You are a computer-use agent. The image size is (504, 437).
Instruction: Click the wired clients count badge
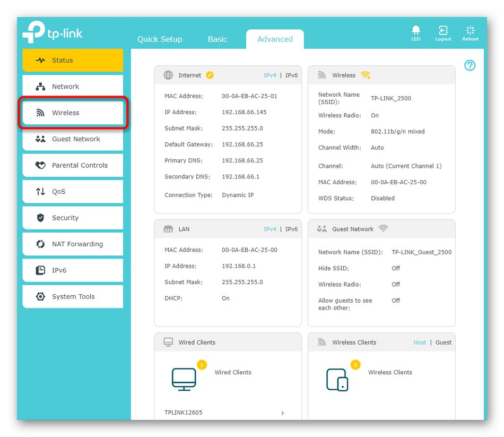coord(202,365)
